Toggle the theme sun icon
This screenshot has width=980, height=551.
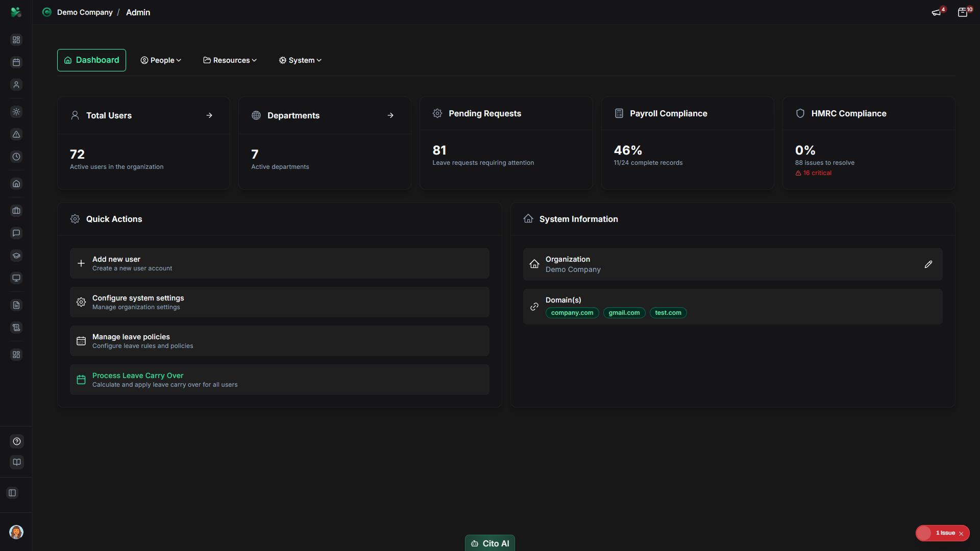click(x=16, y=112)
